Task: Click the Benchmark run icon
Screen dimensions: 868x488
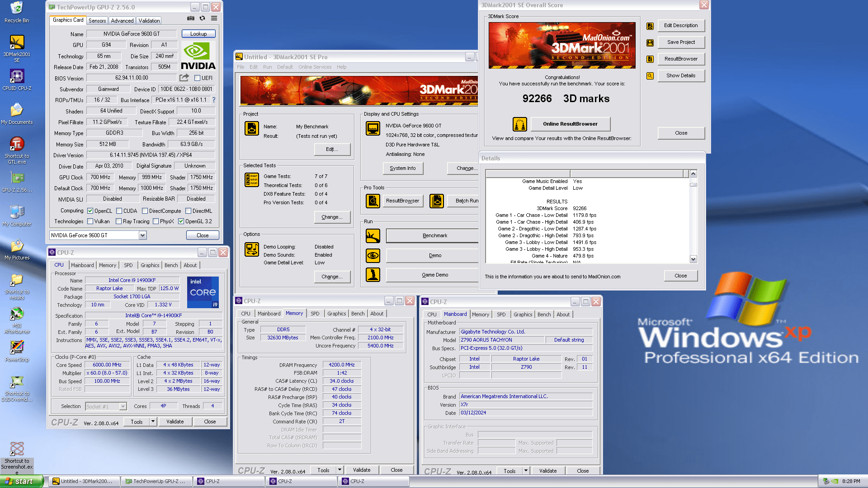Action: click(373, 236)
